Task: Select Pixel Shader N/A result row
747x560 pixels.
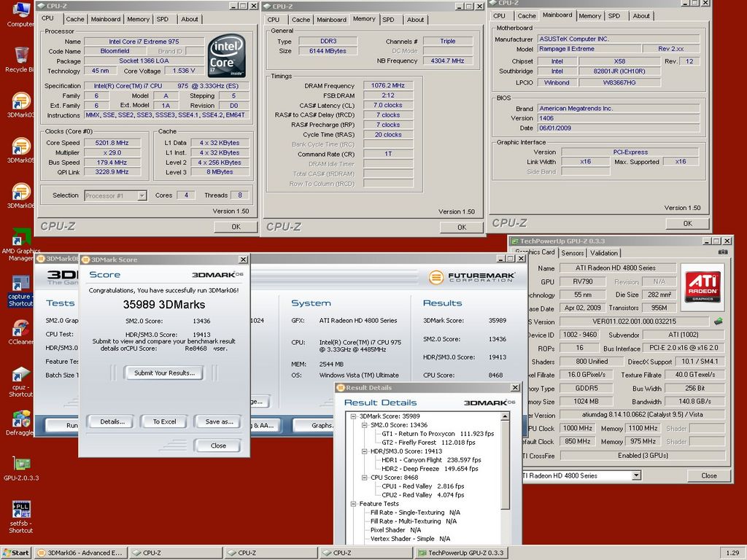Action: click(396, 529)
